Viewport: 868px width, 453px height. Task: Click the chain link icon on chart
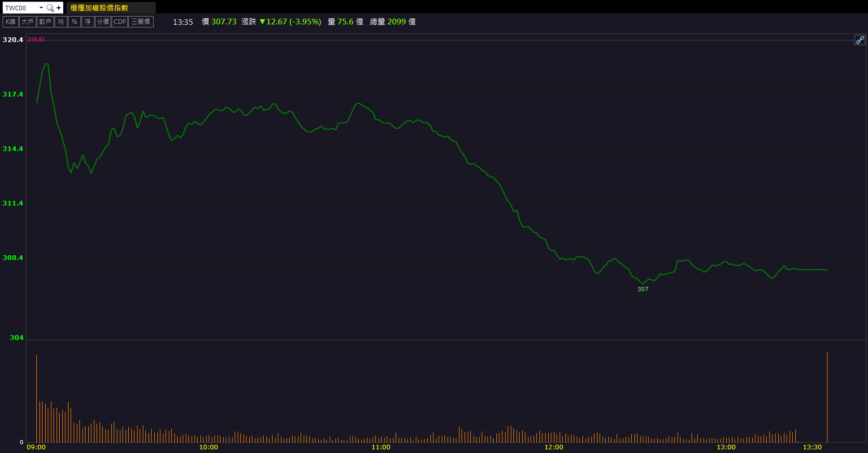click(x=860, y=40)
